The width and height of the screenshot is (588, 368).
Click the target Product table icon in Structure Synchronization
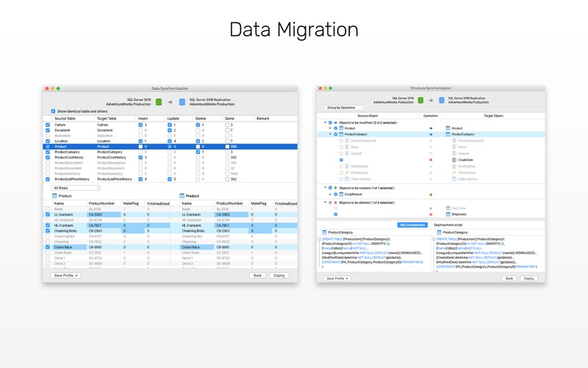pos(448,128)
